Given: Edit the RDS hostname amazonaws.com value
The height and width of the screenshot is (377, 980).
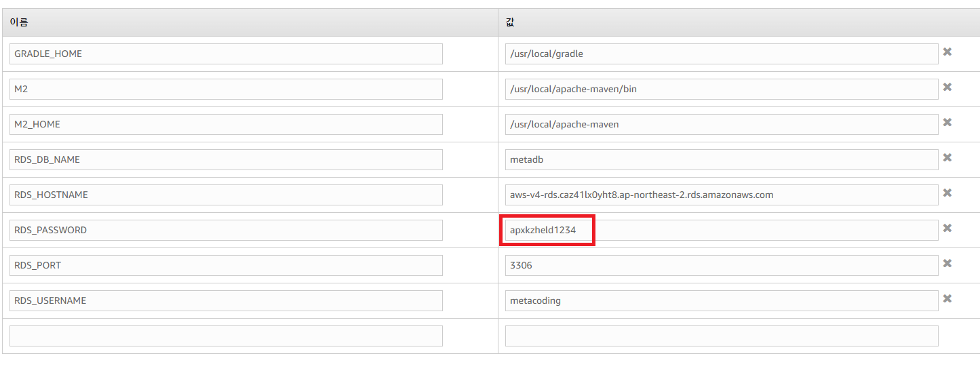Looking at the screenshot, I should click(722, 195).
